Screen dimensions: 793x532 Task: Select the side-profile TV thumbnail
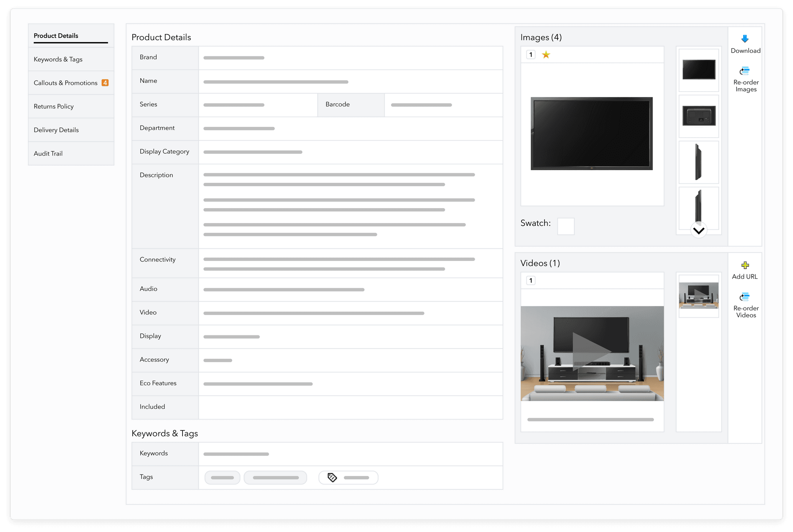click(699, 162)
